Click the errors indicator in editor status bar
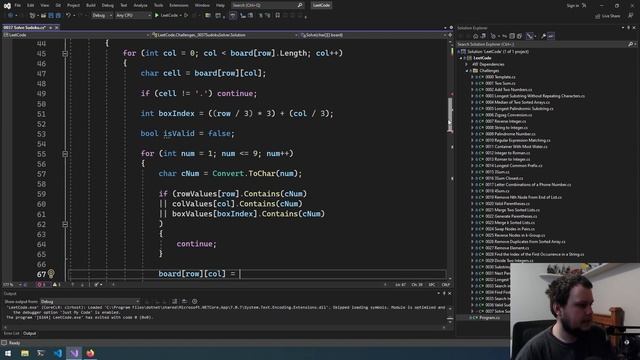This screenshot has width=640, height=360. click(x=41, y=284)
